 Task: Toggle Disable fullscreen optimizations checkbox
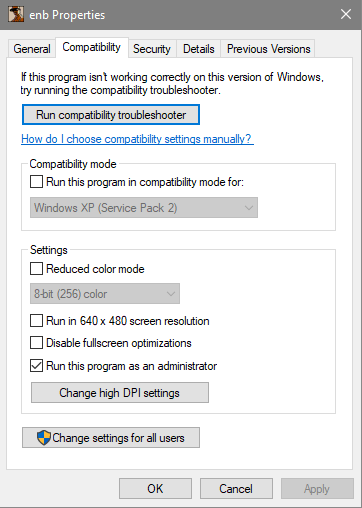[x=36, y=343]
